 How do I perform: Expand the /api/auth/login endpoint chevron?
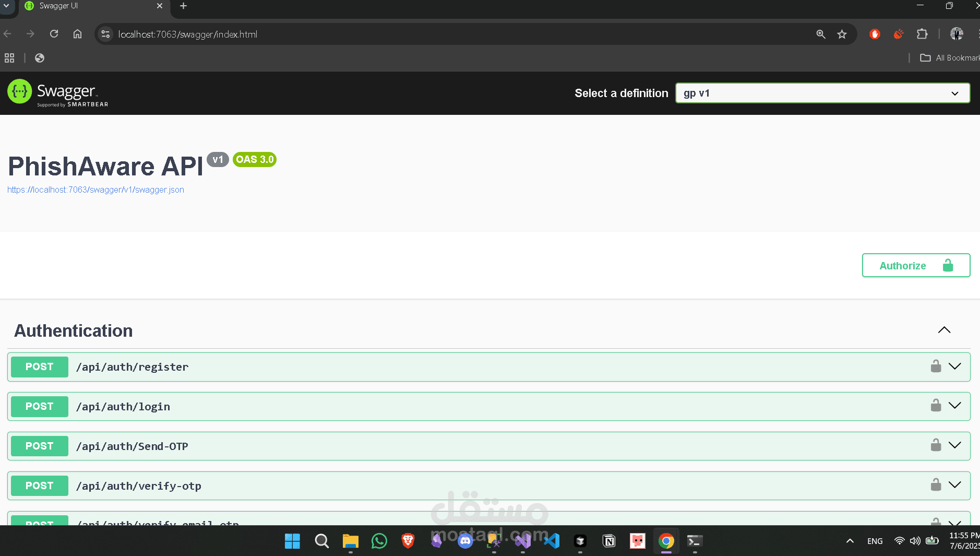(x=954, y=405)
